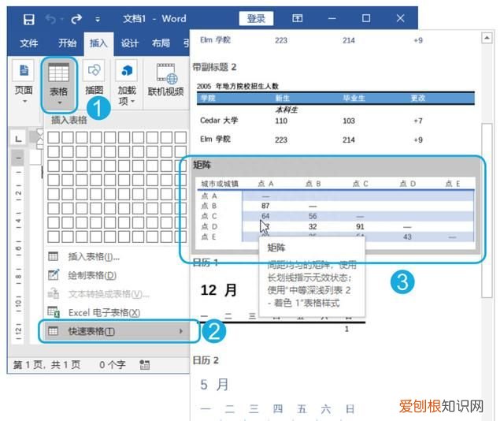Expand the 快速表格 submenu arrow

[x=181, y=331]
